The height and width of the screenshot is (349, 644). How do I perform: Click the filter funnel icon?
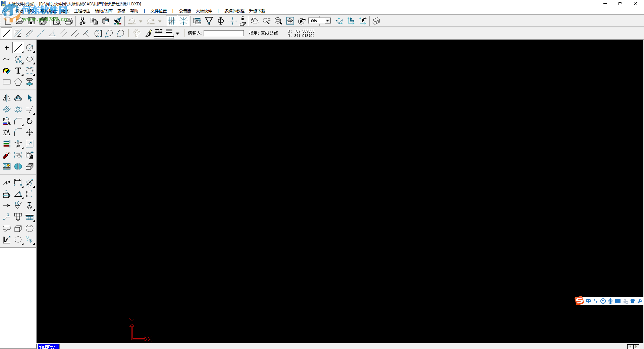pos(209,21)
